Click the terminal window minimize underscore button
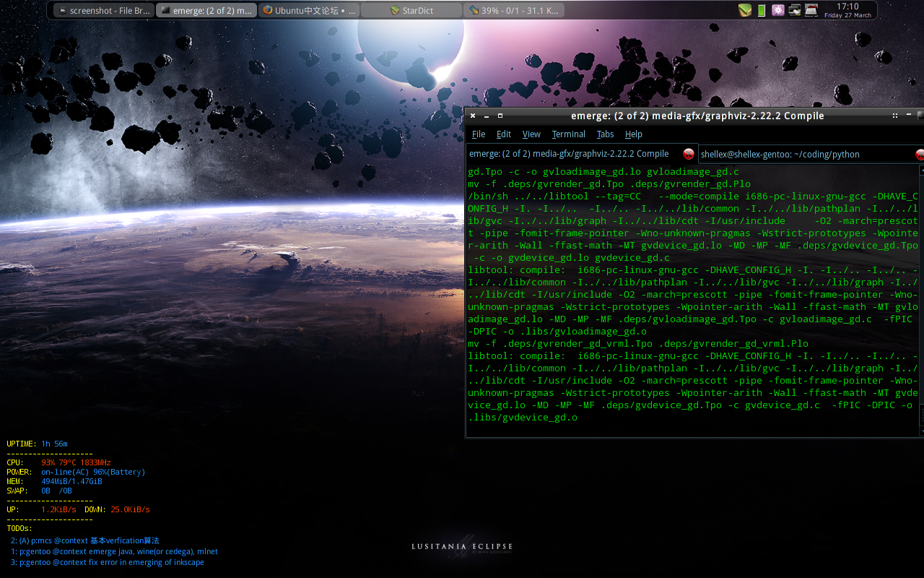924x578 pixels. click(487, 116)
